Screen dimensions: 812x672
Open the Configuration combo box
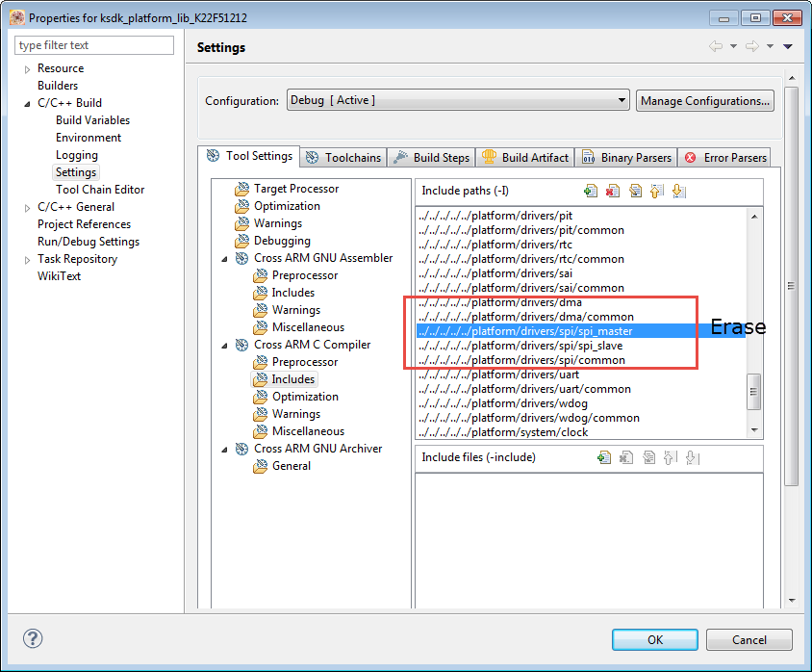458,100
